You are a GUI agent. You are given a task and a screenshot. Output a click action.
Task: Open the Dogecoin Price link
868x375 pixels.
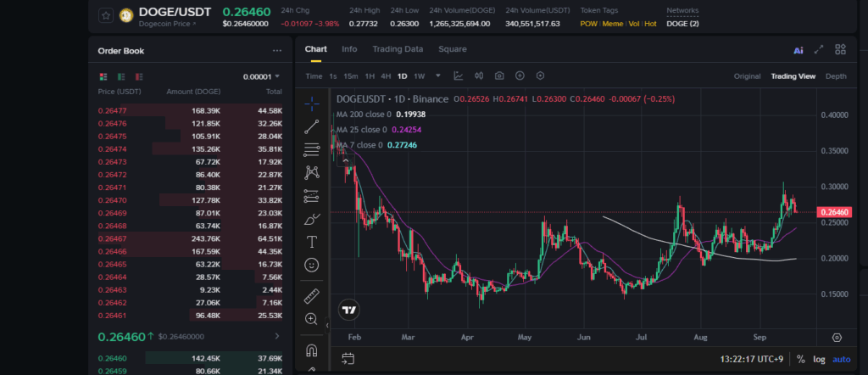tap(167, 24)
